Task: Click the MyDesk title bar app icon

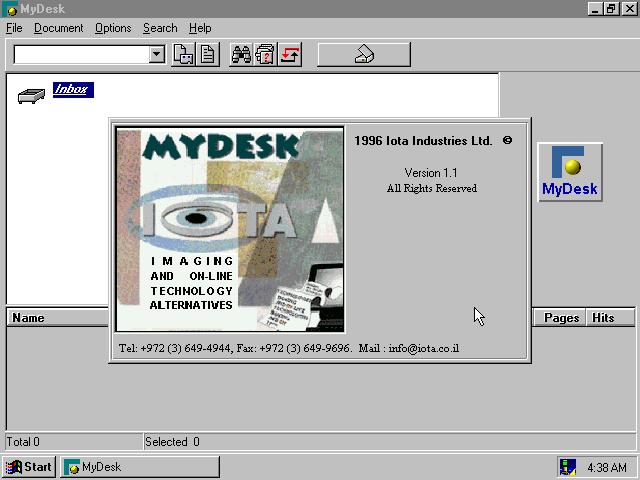Action: pyautogui.click(x=10, y=9)
